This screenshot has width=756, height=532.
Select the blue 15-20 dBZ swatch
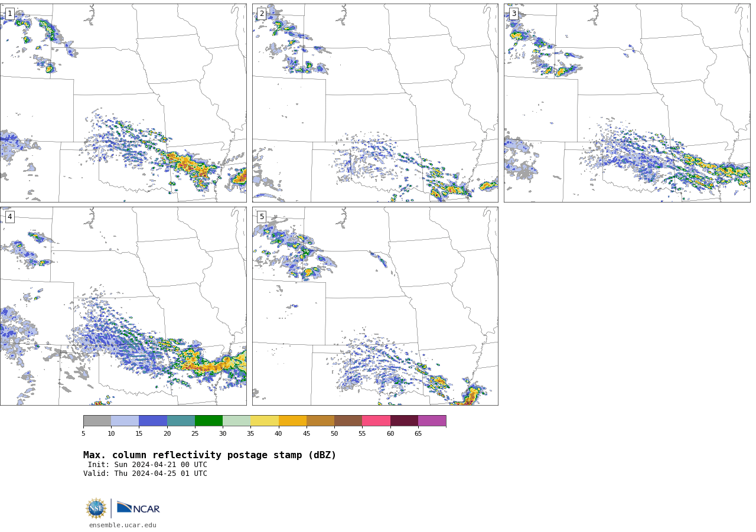[153, 420]
